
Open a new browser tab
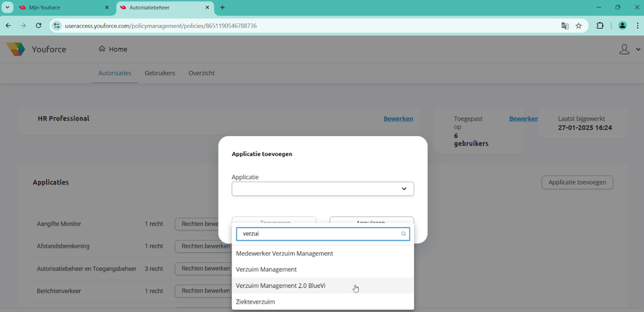[x=222, y=7]
